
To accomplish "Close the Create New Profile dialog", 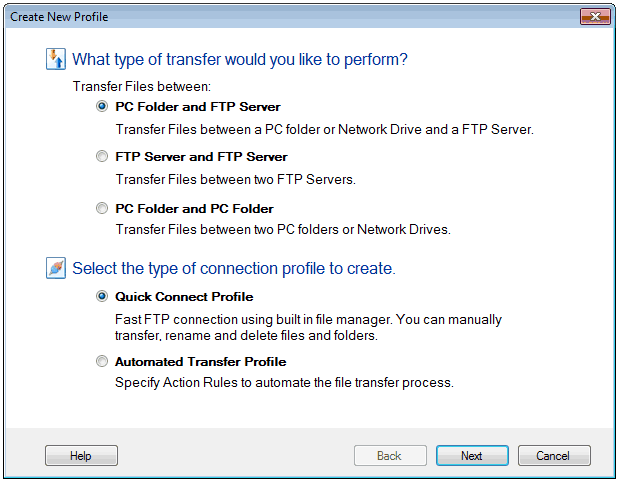I will [594, 17].
